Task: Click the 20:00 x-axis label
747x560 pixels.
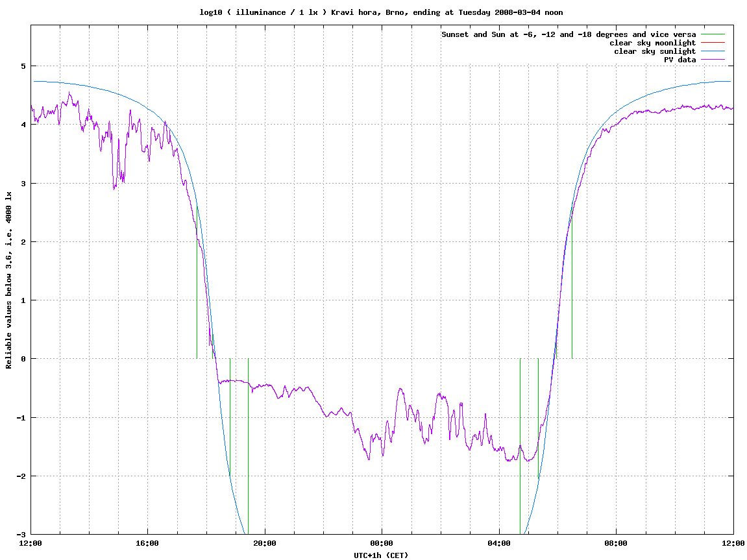Action: [265, 543]
